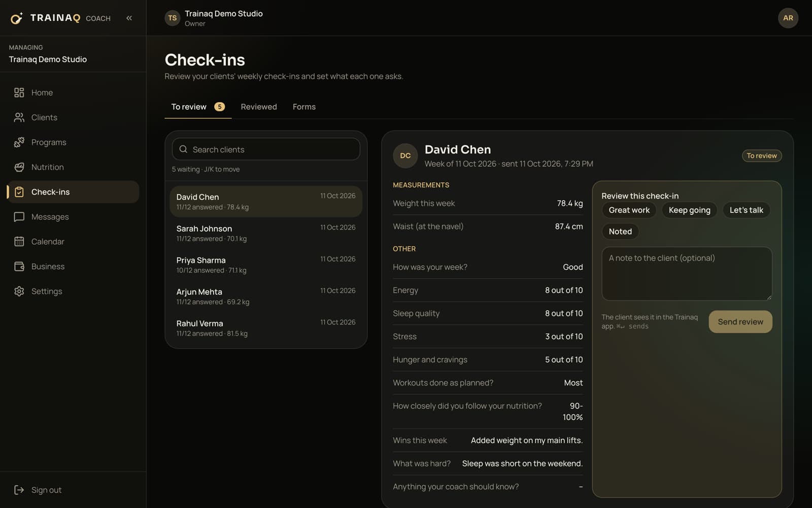The height and width of the screenshot is (508, 812).
Task: Click the Workouts done as planned answer Most
Action: point(573,383)
